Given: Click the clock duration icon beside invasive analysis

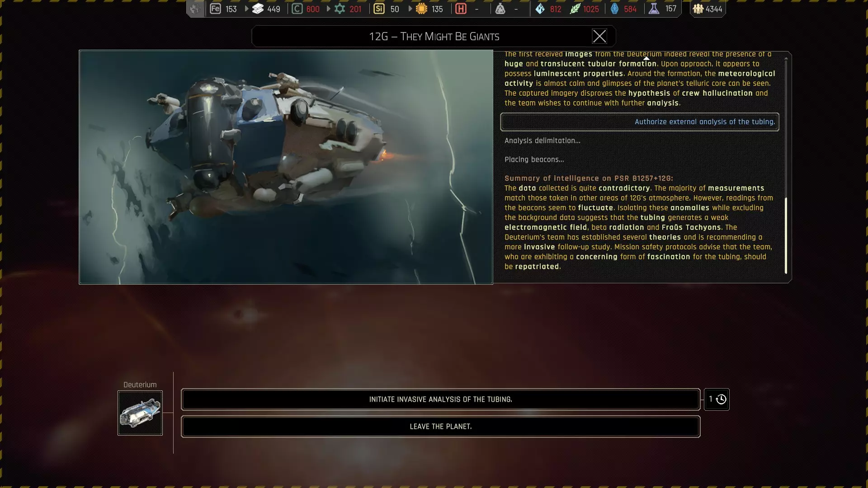Looking at the screenshot, I should tap(721, 399).
